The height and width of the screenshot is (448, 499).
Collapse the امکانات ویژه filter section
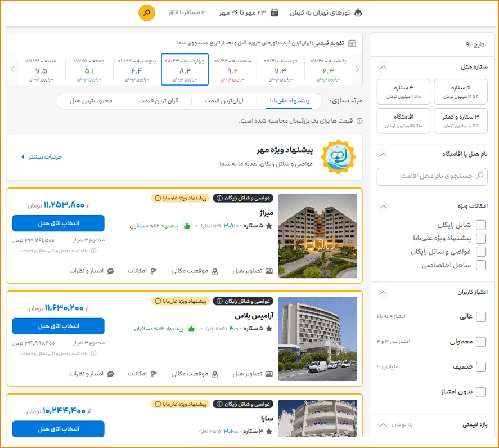tap(383, 207)
